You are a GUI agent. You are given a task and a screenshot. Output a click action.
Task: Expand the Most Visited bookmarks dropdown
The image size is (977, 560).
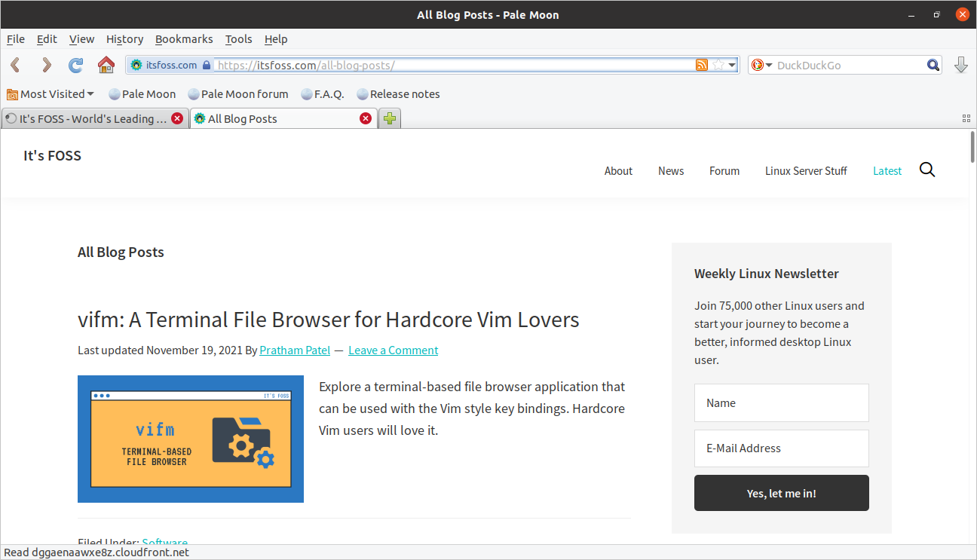pyautogui.click(x=50, y=93)
